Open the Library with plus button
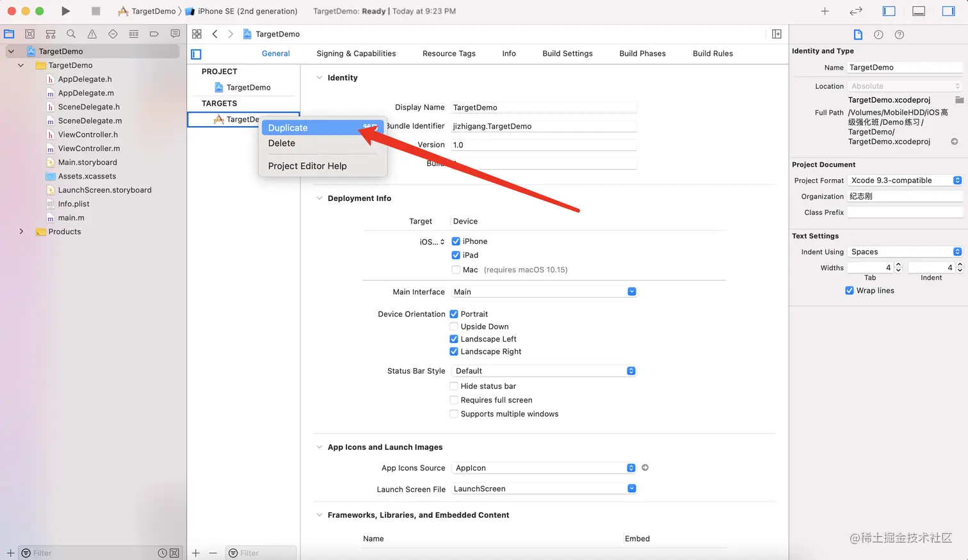This screenshot has height=560, width=968. point(825,11)
